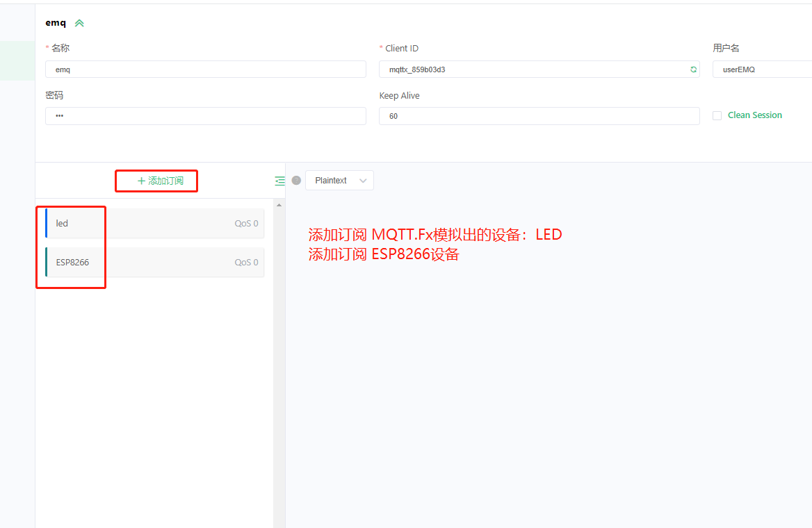The height and width of the screenshot is (528, 812).
Task: Check the box left of Clean Session text
Action: pyautogui.click(x=717, y=115)
